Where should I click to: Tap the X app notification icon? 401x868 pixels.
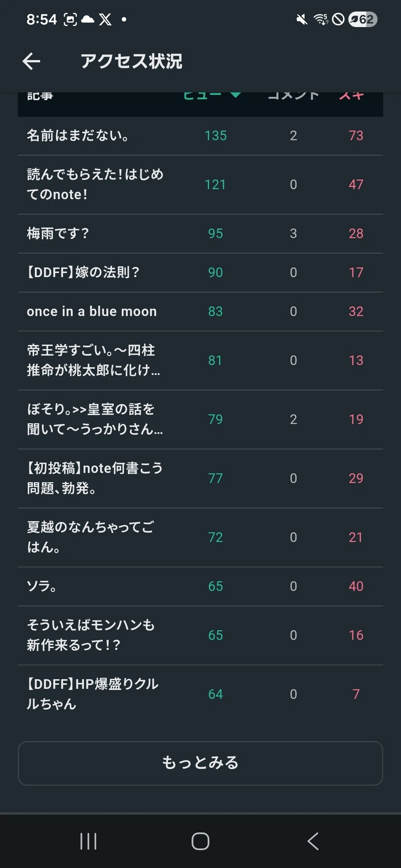(105, 19)
